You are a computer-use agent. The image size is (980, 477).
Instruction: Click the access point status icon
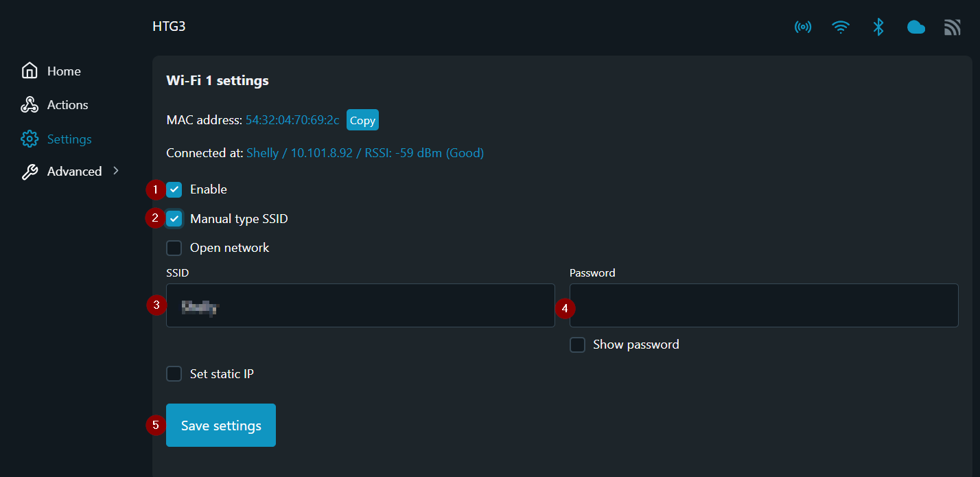[803, 27]
